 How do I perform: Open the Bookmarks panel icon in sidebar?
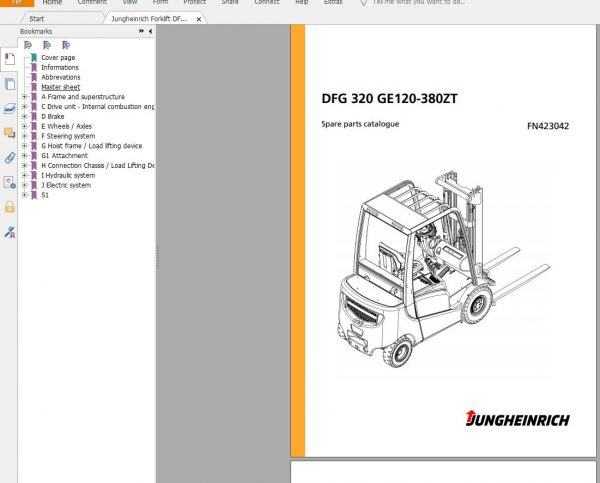coord(10,59)
